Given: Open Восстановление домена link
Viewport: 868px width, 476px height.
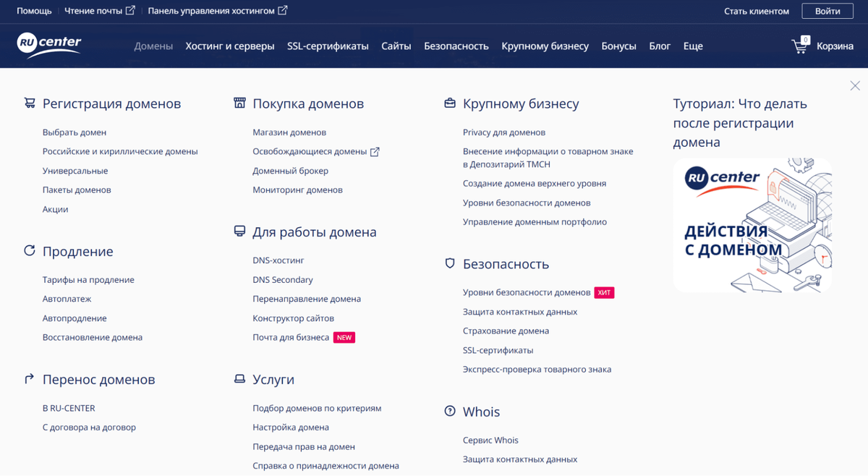Looking at the screenshot, I should 93,337.
